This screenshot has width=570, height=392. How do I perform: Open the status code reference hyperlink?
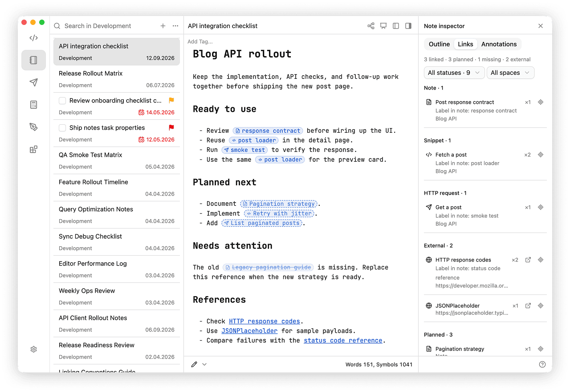(x=343, y=340)
